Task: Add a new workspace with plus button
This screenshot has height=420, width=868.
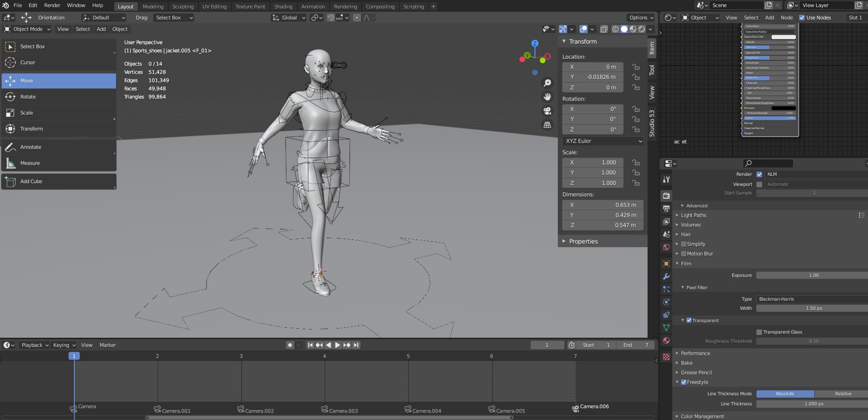Action: pyautogui.click(x=434, y=6)
